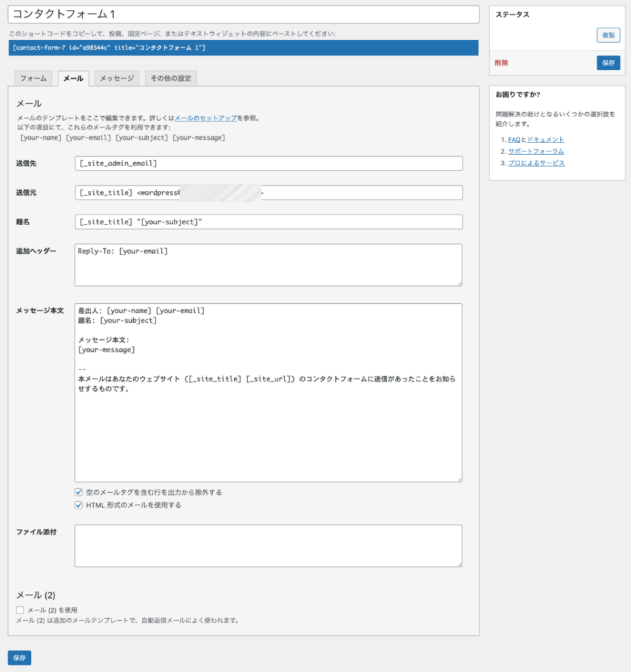Viewport: 631px width, 672px height.
Task: Open the FAQ help link
Action: point(514,140)
